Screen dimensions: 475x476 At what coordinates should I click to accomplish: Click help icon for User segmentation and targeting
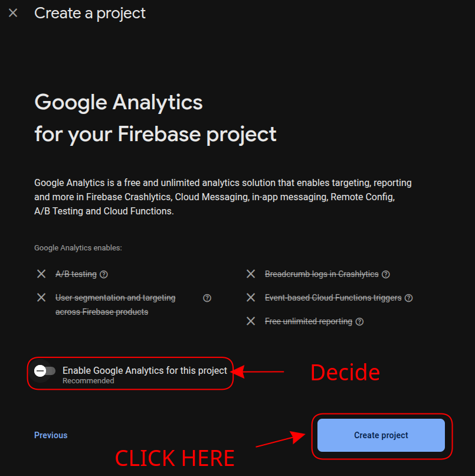[x=207, y=298]
